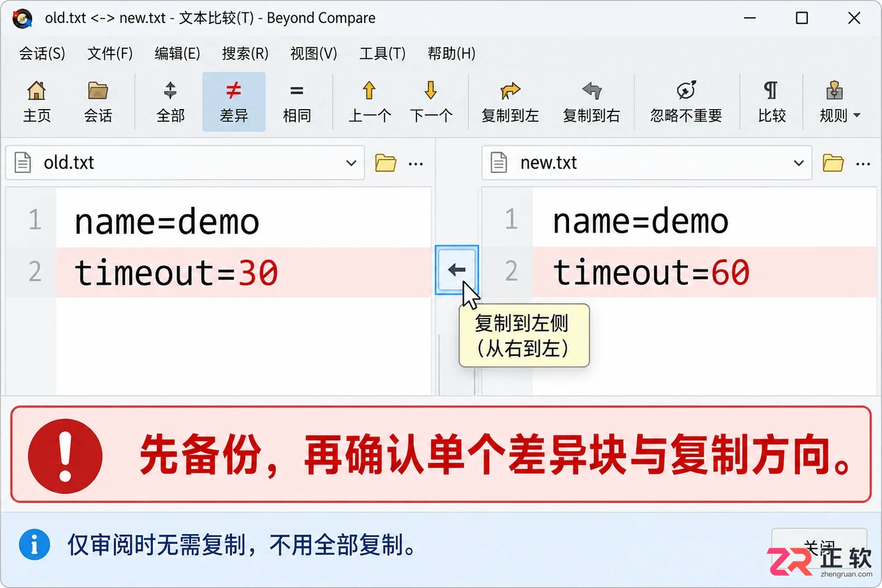This screenshot has height=588, width=882.
Task: Expand the new.txt path dropdown
Action: [799, 163]
